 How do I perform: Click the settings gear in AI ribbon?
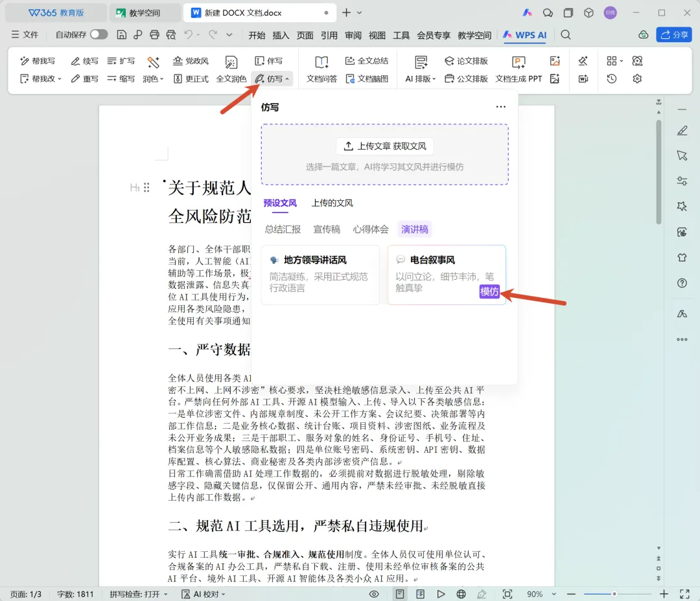(x=637, y=79)
